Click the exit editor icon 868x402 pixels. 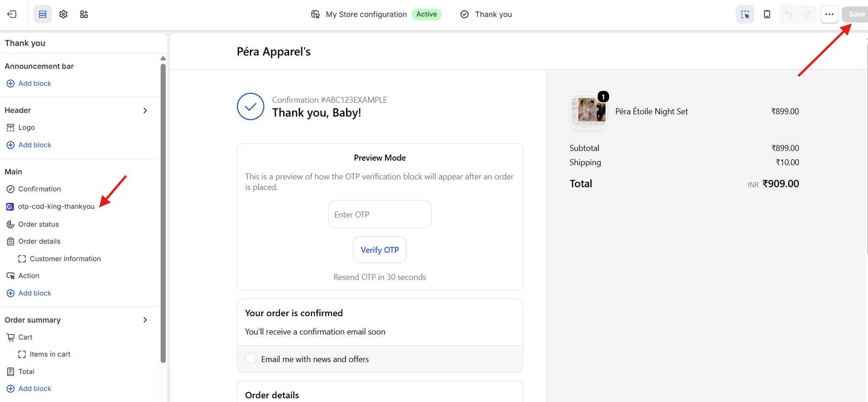(12, 14)
